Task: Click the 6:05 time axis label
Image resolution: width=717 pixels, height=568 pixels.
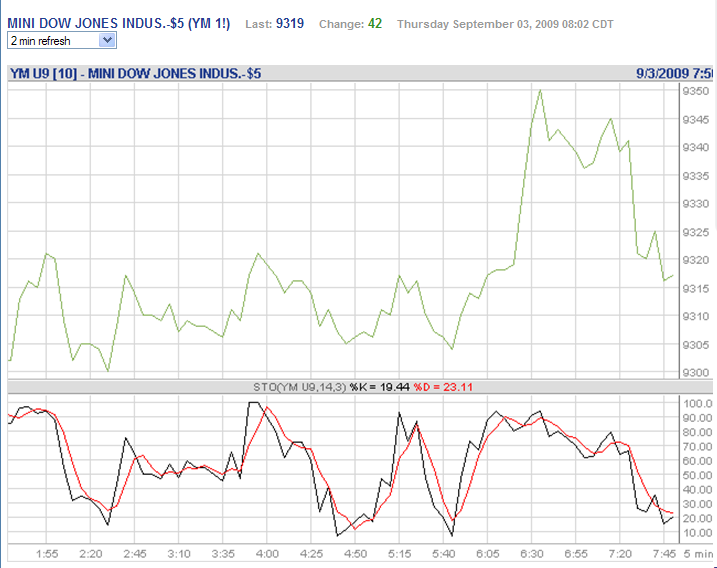Action: (488, 554)
